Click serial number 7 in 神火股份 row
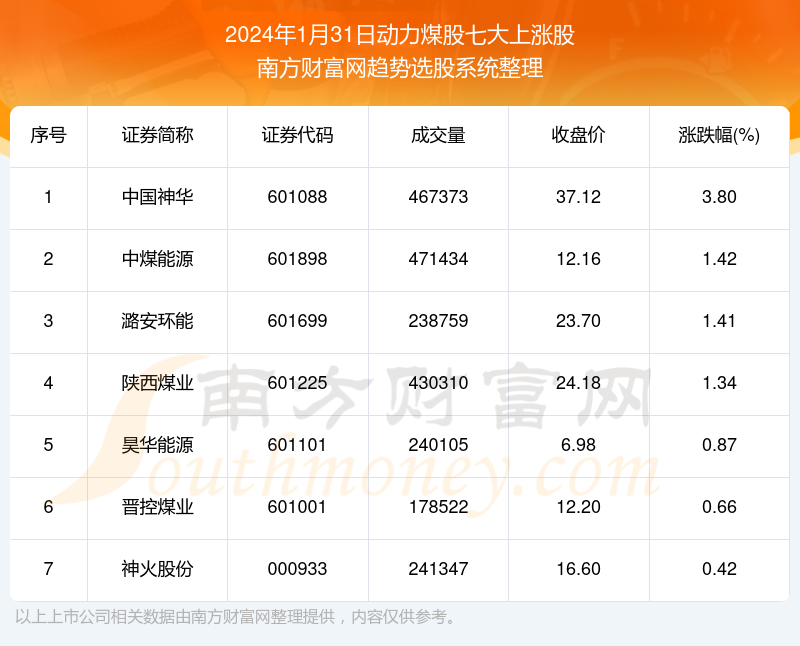 48,569
